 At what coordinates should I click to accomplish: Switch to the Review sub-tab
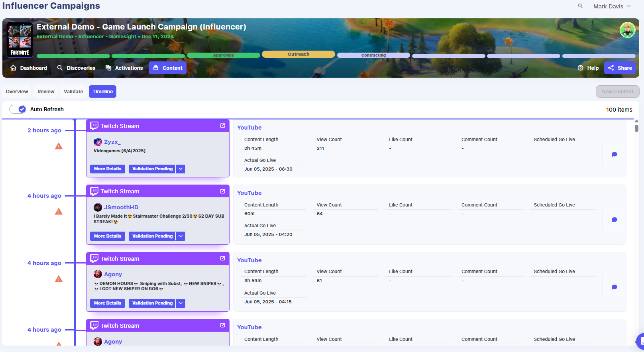click(46, 91)
